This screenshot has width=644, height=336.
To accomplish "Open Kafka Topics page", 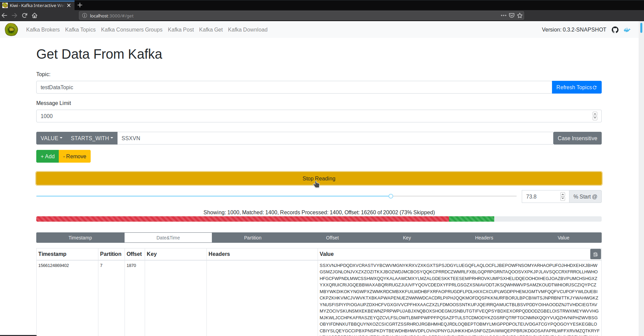I will coord(80,30).
